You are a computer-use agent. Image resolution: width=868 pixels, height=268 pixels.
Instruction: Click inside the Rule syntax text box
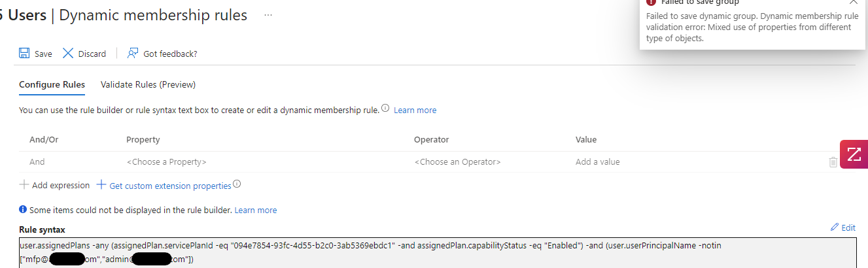click(437, 252)
